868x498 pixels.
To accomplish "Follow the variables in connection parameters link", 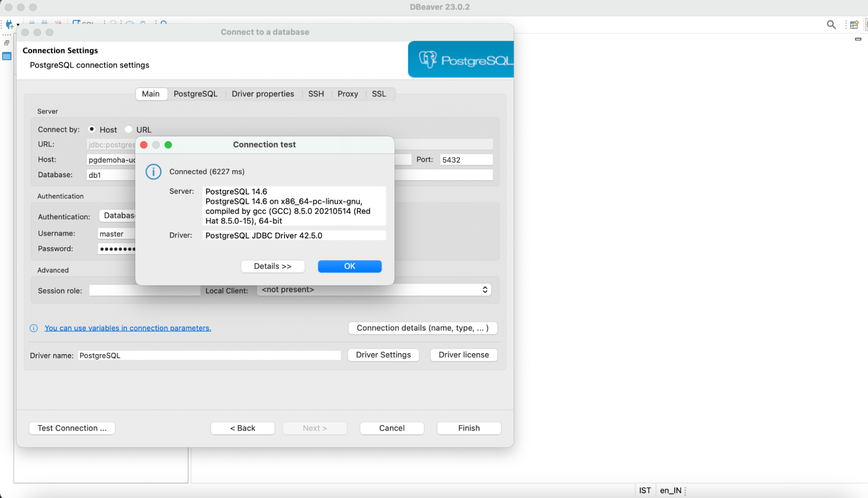I will click(x=128, y=328).
